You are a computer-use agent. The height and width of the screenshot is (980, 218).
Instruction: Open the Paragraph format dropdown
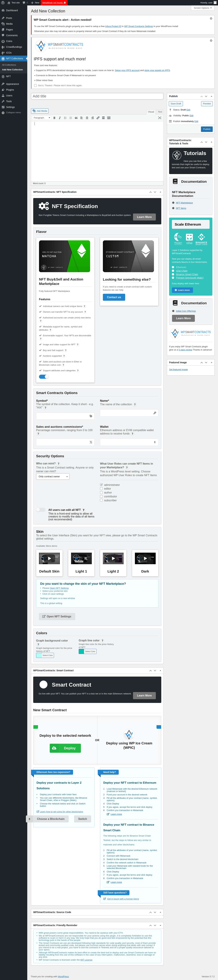pyautogui.click(x=42, y=118)
